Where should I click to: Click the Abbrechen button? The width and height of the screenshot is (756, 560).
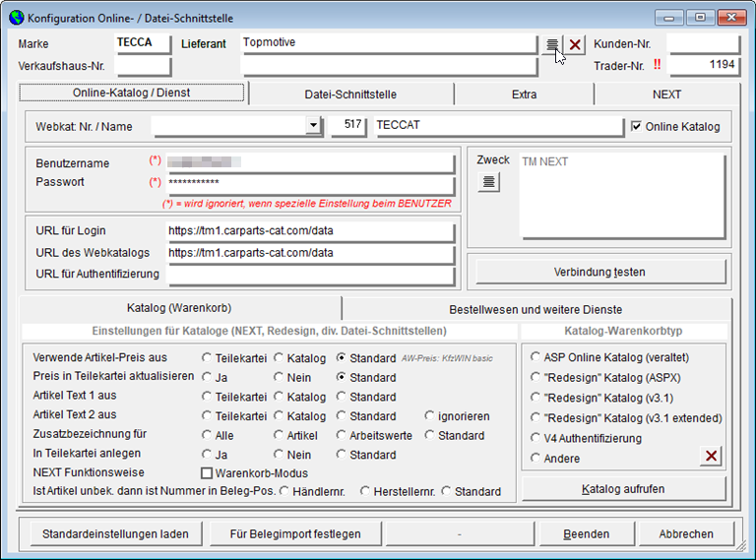(x=686, y=534)
